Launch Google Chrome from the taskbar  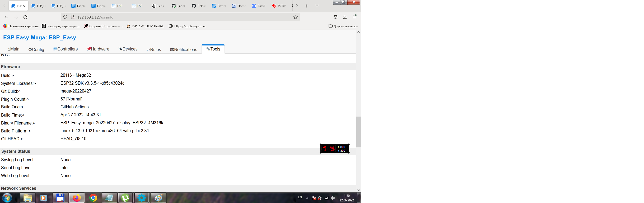(93, 198)
